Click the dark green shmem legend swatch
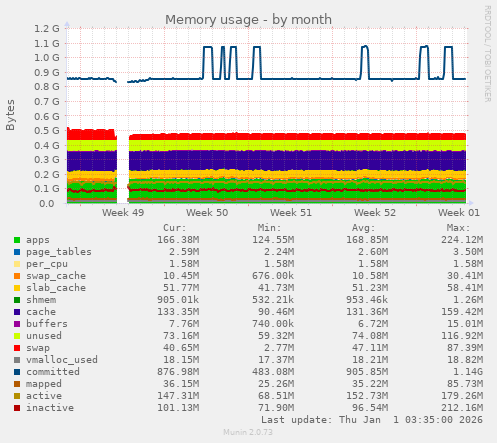497x443 pixels. pyautogui.click(x=17, y=300)
